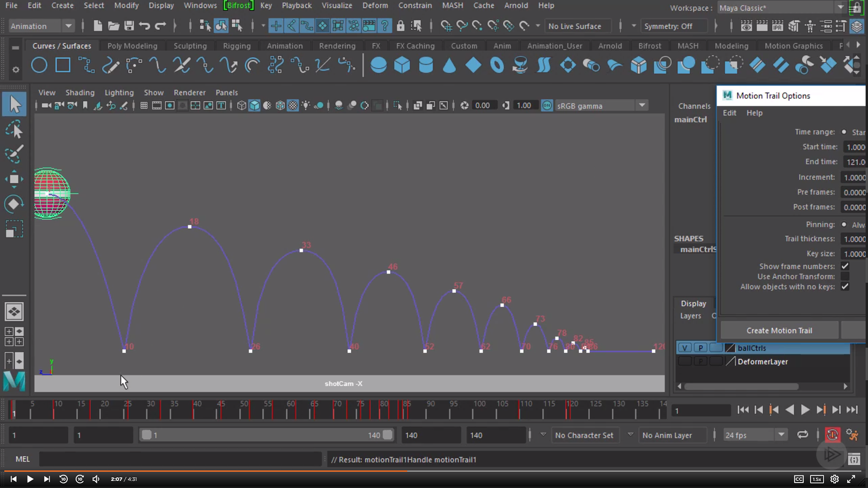Viewport: 868px width, 488px height.
Task: Click the polygon cube shelf icon
Action: point(402,66)
